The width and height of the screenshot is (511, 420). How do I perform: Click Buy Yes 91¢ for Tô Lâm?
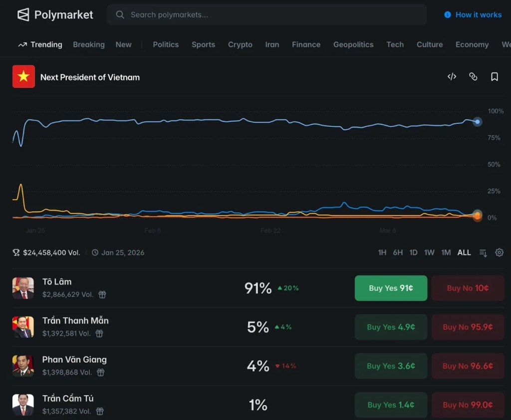point(391,288)
